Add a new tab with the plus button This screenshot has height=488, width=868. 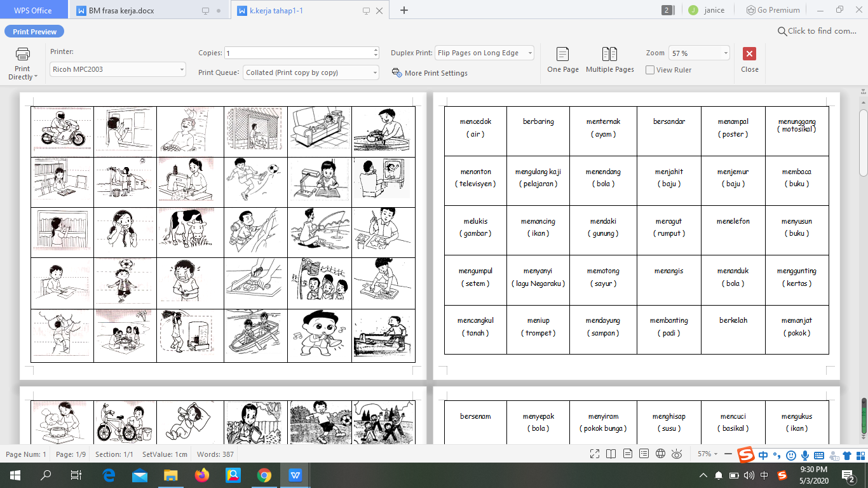(403, 10)
